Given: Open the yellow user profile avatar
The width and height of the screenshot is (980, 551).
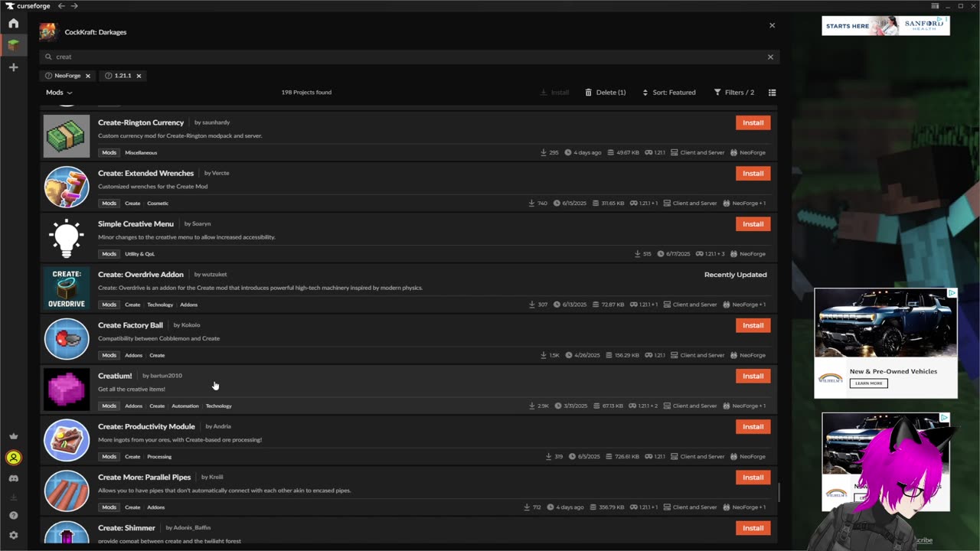Looking at the screenshot, I should 13,458.
